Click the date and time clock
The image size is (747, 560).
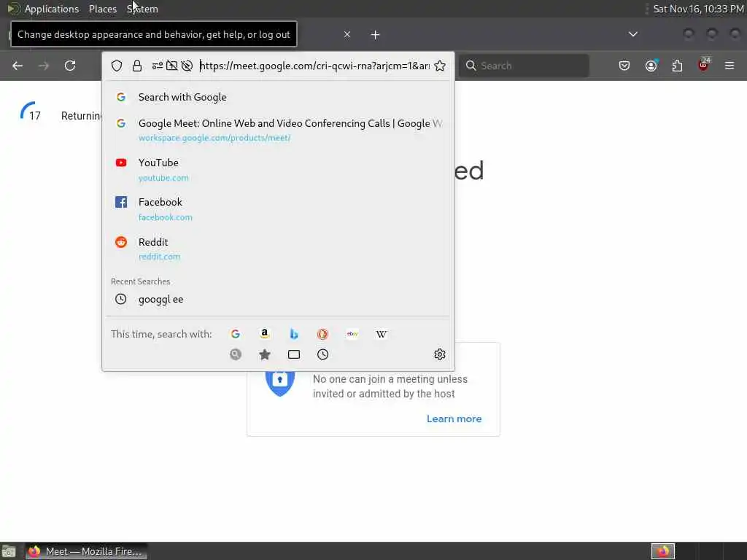pos(698,9)
